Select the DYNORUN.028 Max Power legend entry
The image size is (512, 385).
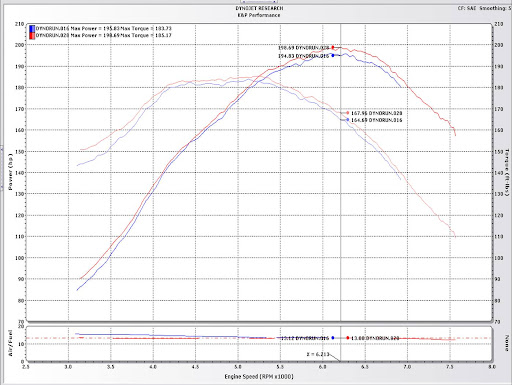coord(103,35)
